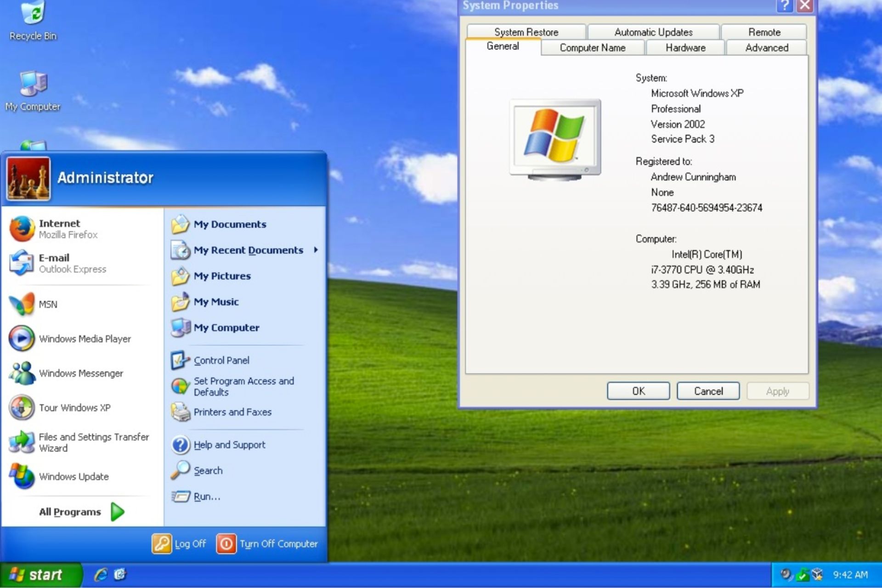Click the product ID 76487-640-5694954-23674

tap(707, 208)
